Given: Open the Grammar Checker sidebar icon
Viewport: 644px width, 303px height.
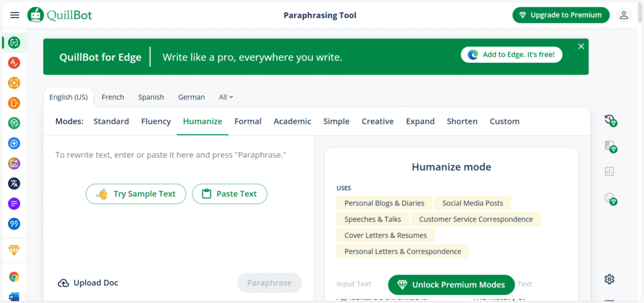Looking at the screenshot, I should coord(14,62).
